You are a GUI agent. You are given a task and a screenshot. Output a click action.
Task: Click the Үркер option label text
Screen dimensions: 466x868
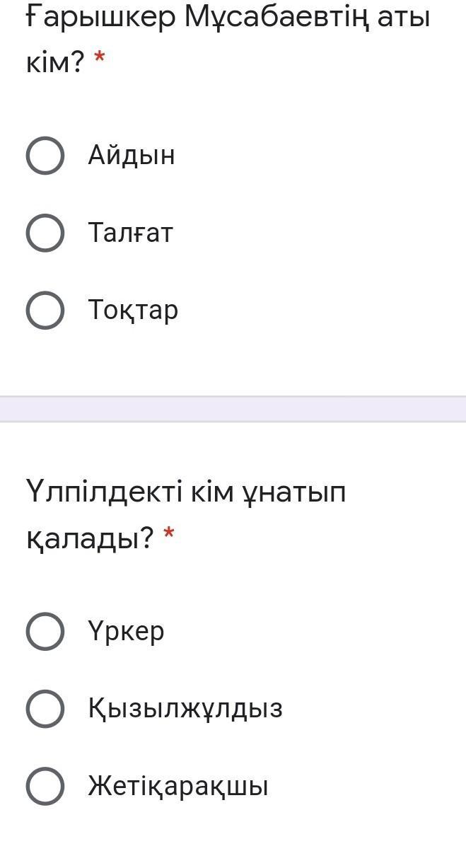pos(127,631)
